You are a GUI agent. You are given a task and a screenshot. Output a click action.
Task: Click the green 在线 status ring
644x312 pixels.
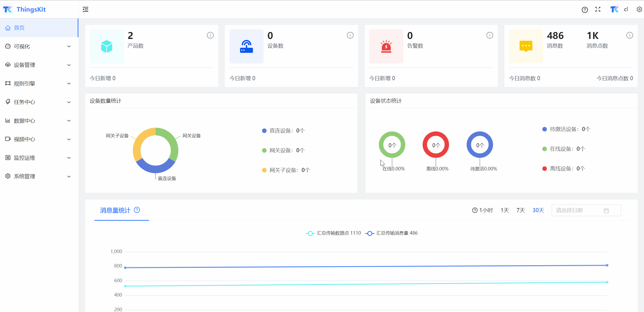coord(392,145)
